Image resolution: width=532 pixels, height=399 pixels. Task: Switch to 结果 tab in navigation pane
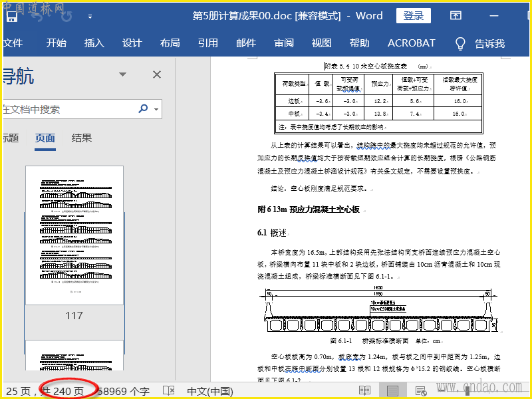82,138
